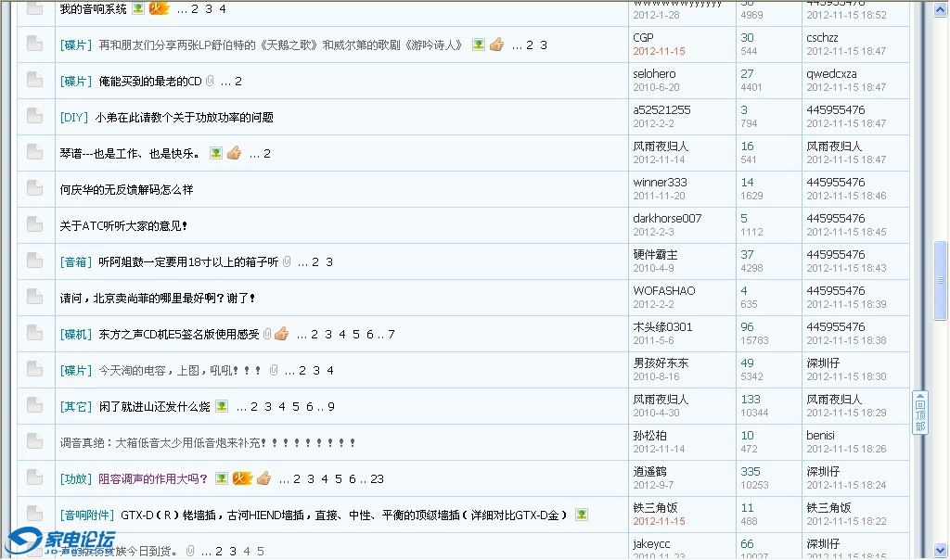Click image attachment icon on 闲了就进山 thread

pyautogui.click(x=222, y=406)
